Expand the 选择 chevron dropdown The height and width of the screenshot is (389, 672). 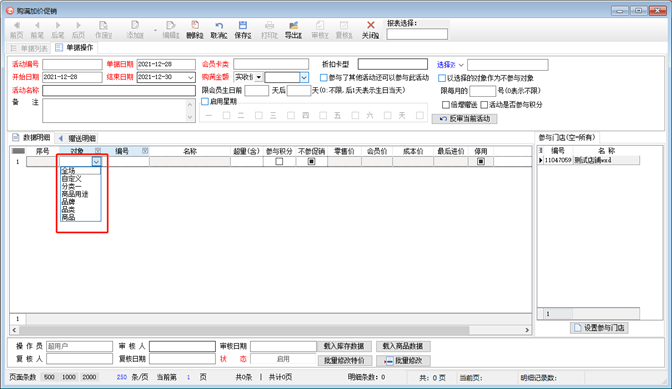461,65
